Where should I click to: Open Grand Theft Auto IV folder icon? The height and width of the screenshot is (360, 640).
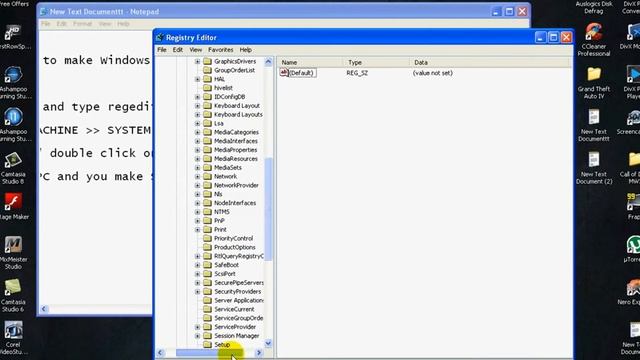[594, 75]
